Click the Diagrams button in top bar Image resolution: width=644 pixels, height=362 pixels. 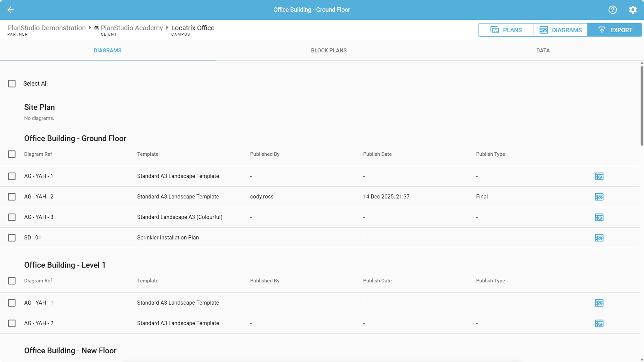(x=560, y=30)
